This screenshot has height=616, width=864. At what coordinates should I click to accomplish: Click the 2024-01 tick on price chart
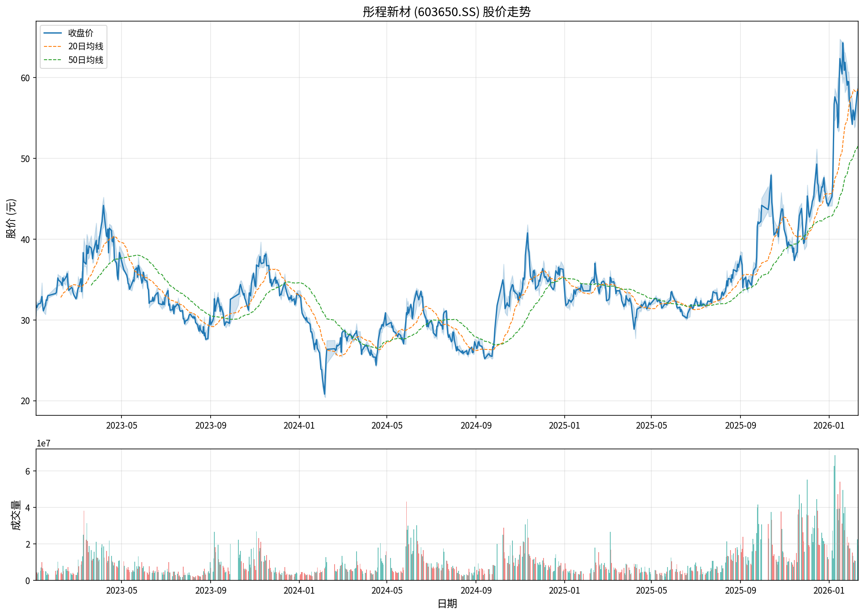[299, 426]
